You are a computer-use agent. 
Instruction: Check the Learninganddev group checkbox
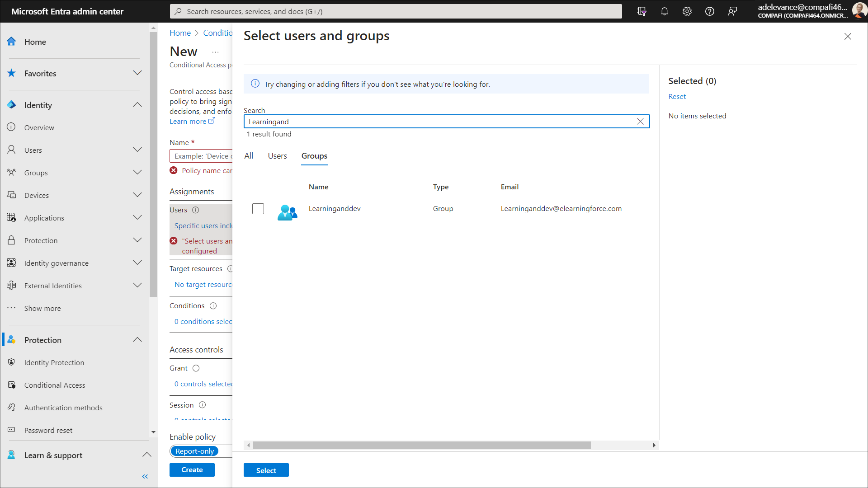[x=258, y=209]
